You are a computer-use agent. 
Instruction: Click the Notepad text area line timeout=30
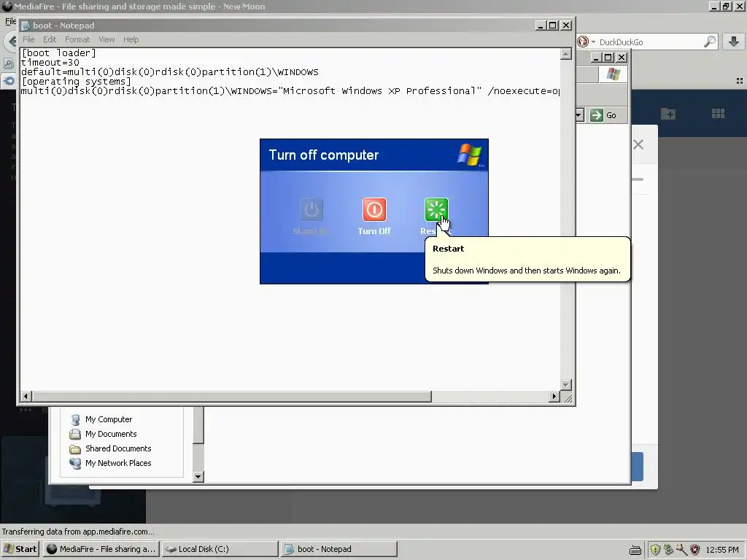click(x=50, y=63)
